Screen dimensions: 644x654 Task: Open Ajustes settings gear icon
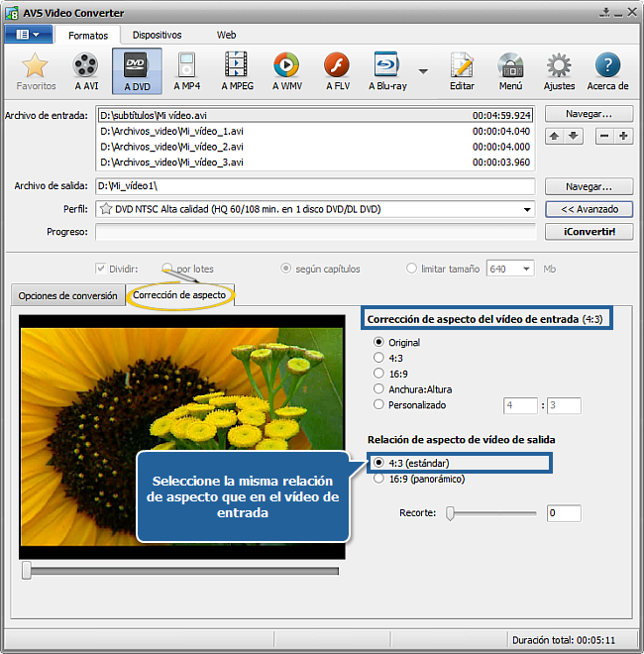click(x=559, y=67)
